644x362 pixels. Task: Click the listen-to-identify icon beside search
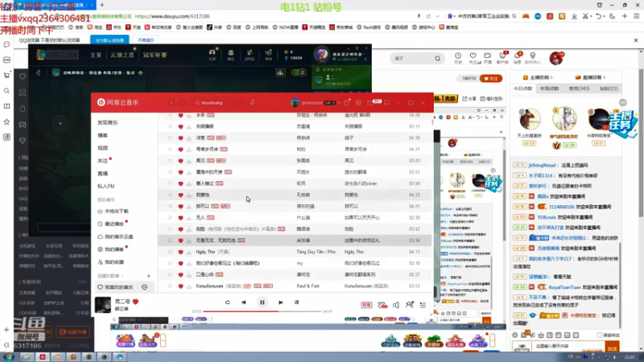[252, 103]
